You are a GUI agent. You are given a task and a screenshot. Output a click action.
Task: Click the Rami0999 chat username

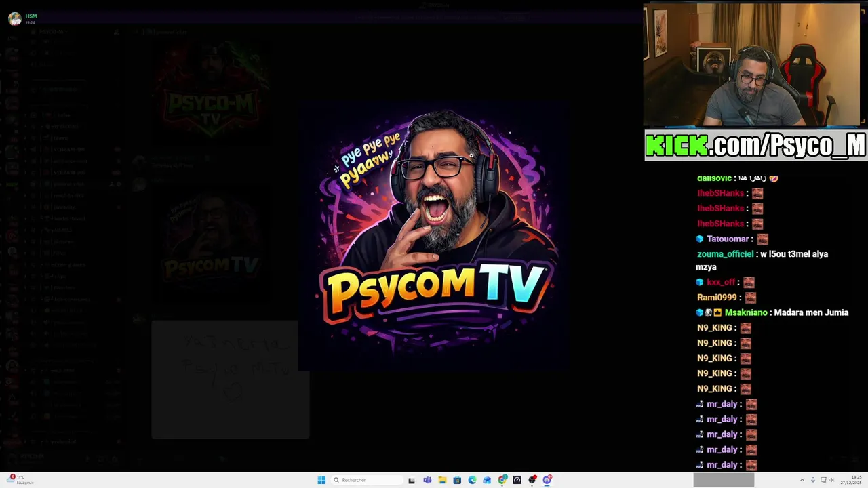717,297
